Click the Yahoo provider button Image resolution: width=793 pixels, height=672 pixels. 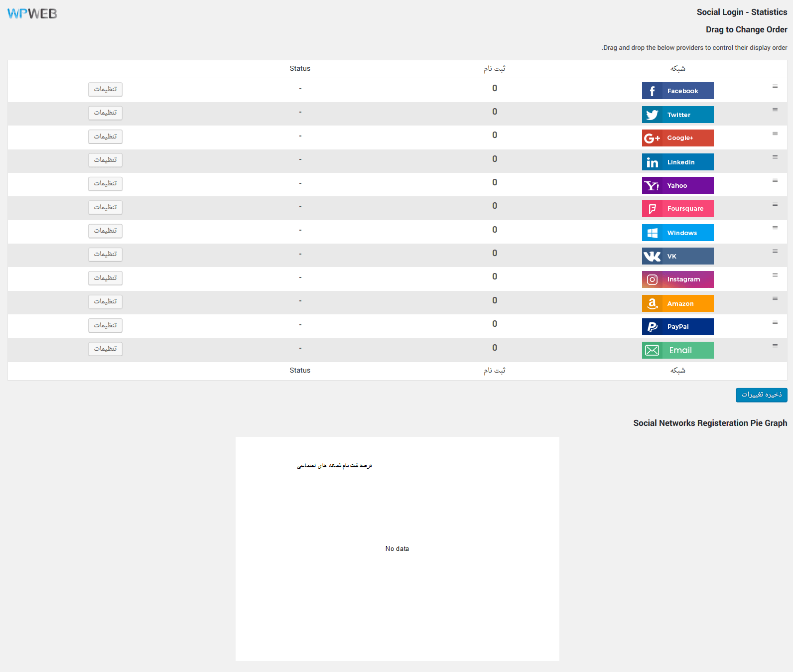677,185
